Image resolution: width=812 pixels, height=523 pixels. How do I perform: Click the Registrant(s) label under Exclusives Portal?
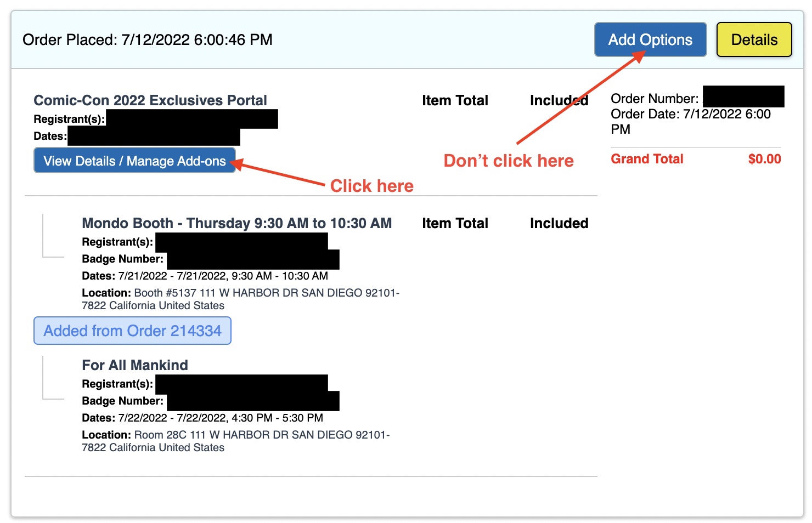(x=69, y=119)
